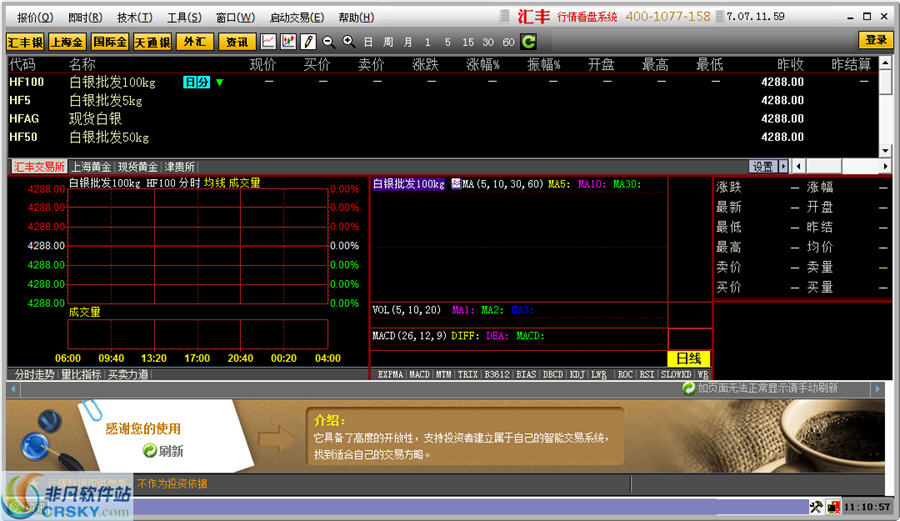The width and height of the screenshot is (900, 521).
Task: Select TRIX indicator tab
Action: [467, 374]
